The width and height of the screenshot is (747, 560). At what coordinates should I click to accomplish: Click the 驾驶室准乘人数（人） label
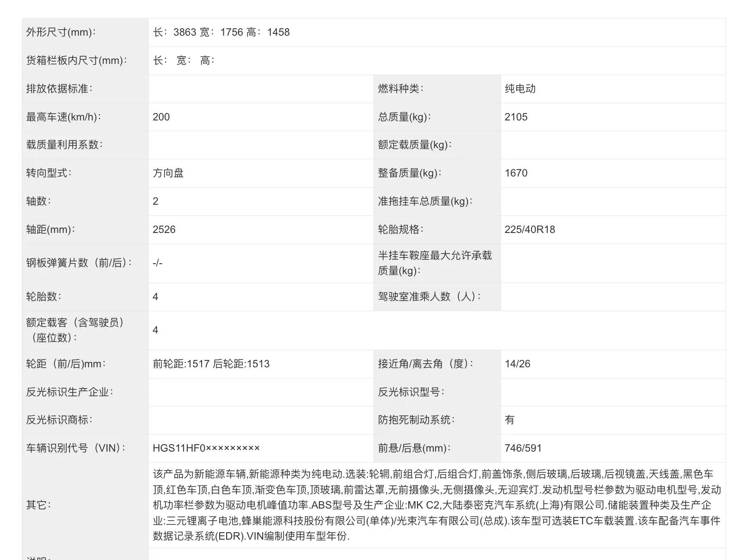pyautogui.click(x=429, y=297)
